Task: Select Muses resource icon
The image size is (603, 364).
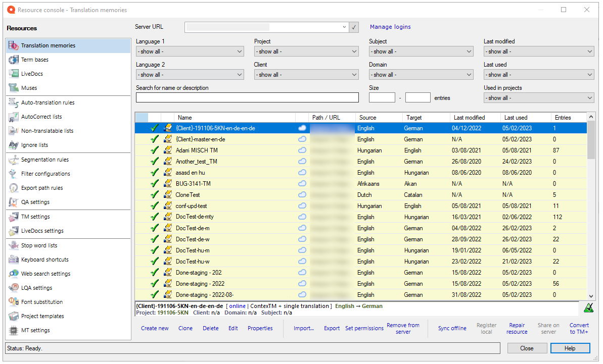Action: (x=14, y=88)
